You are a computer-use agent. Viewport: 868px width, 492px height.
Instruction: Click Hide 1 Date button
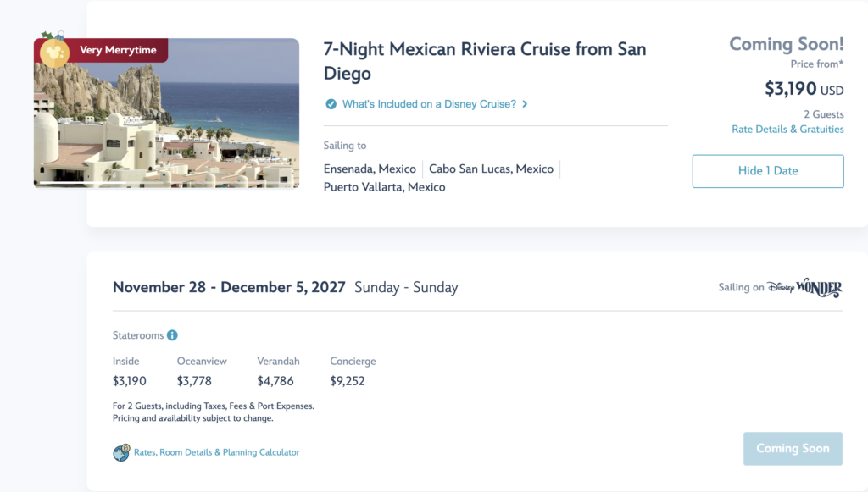768,171
